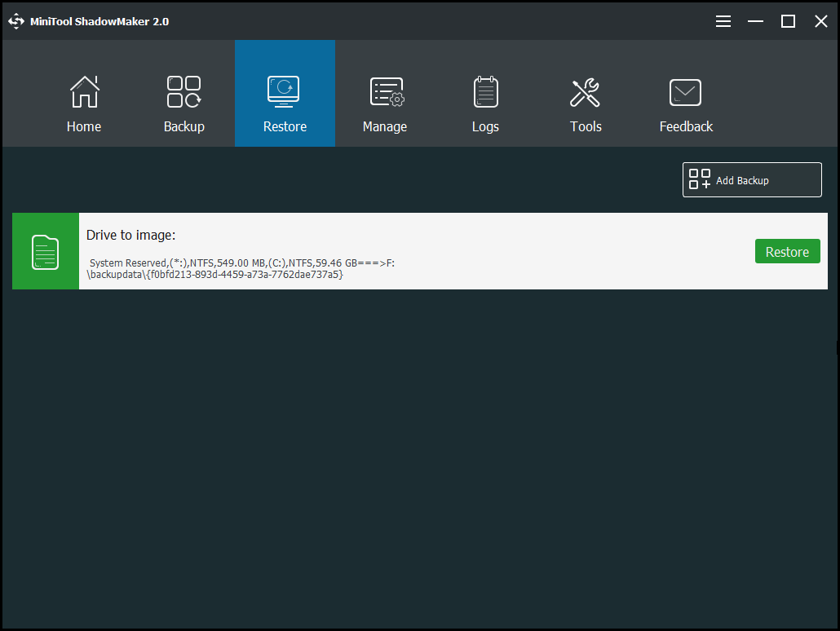The height and width of the screenshot is (631, 840).
Task: Select the 'Home' text label in navigation
Action: [84, 126]
